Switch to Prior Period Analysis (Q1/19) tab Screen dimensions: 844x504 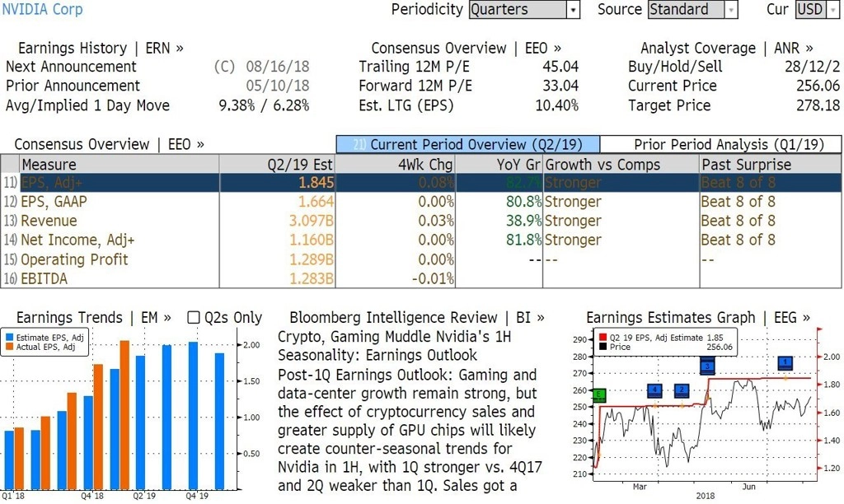pyautogui.click(x=720, y=145)
